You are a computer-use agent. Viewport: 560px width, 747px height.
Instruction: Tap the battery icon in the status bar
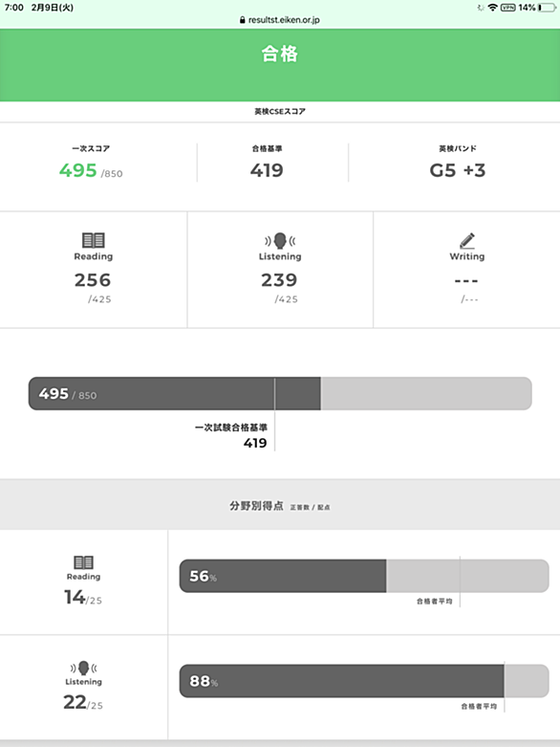(548, 8)
